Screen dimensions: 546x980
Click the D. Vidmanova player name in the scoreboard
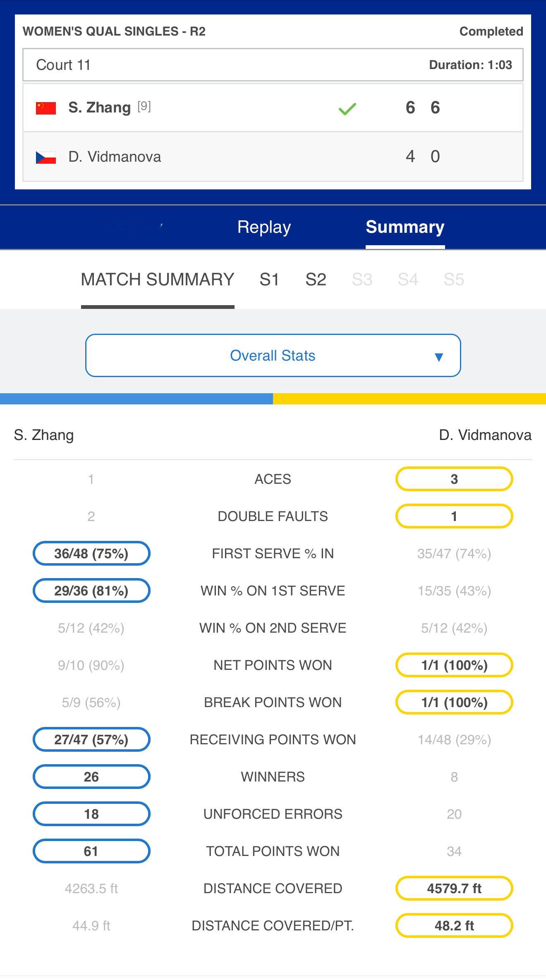pos(115,157)
